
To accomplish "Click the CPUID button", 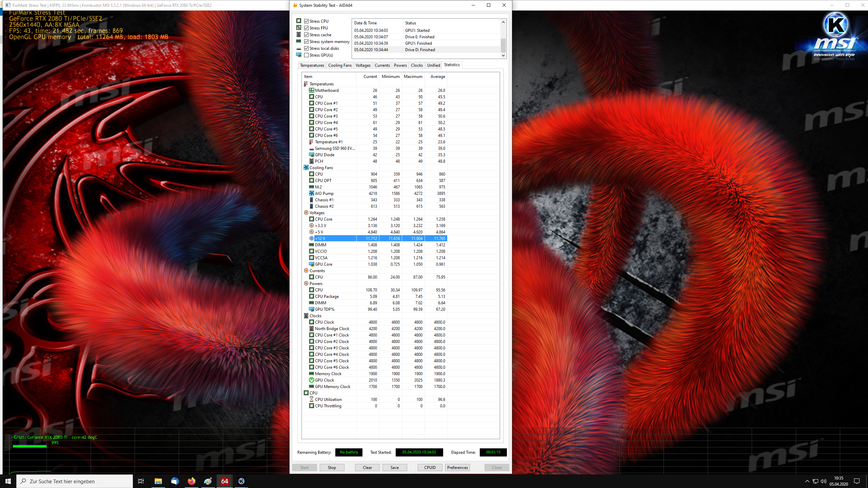I will (x=430, y=467).
